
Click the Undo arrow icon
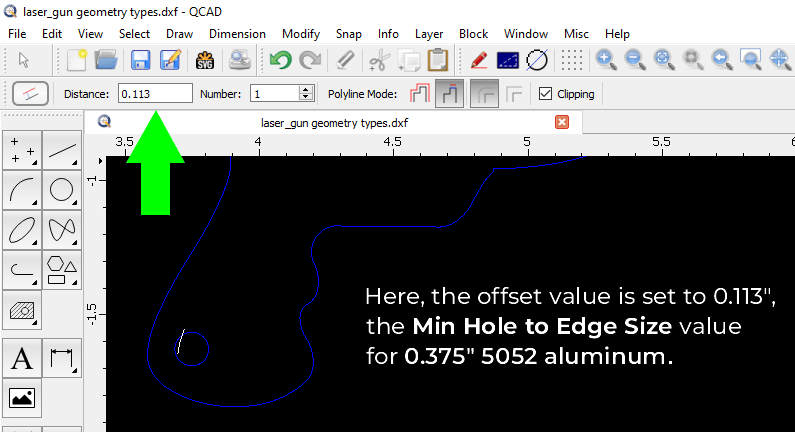[x=280, y=60]
